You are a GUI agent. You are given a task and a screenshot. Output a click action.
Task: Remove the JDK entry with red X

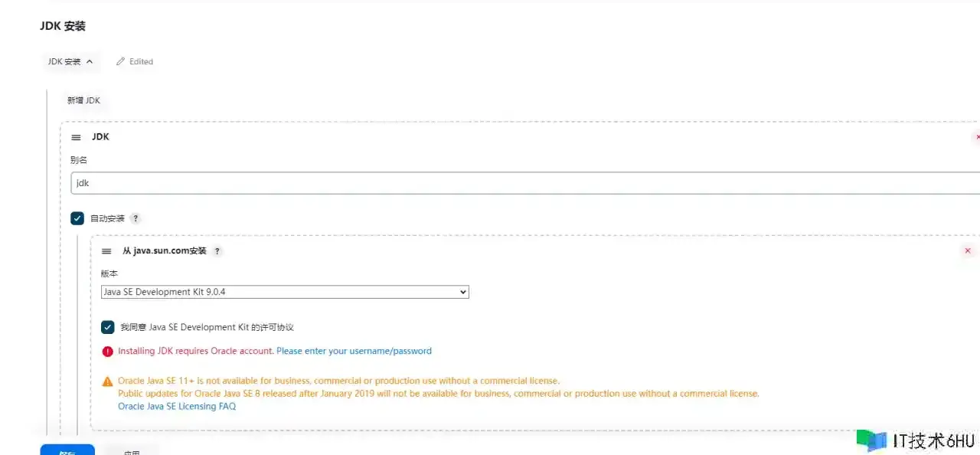click(977, 137)
